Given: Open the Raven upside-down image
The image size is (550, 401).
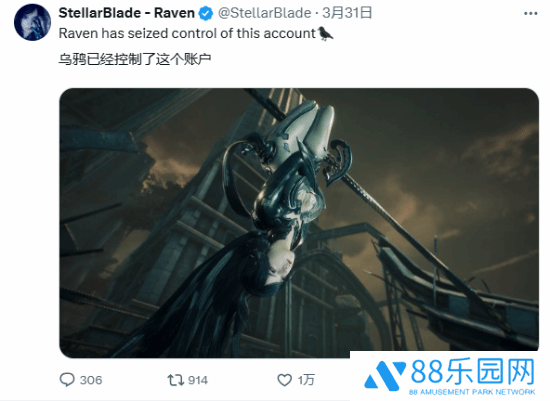Looking at the screenshot, I should [x=299, y=223].
